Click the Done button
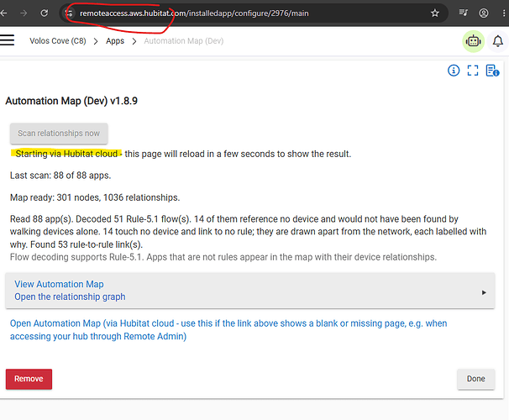The height and width of the screenshot is (420, 509). tap(476, 379)
